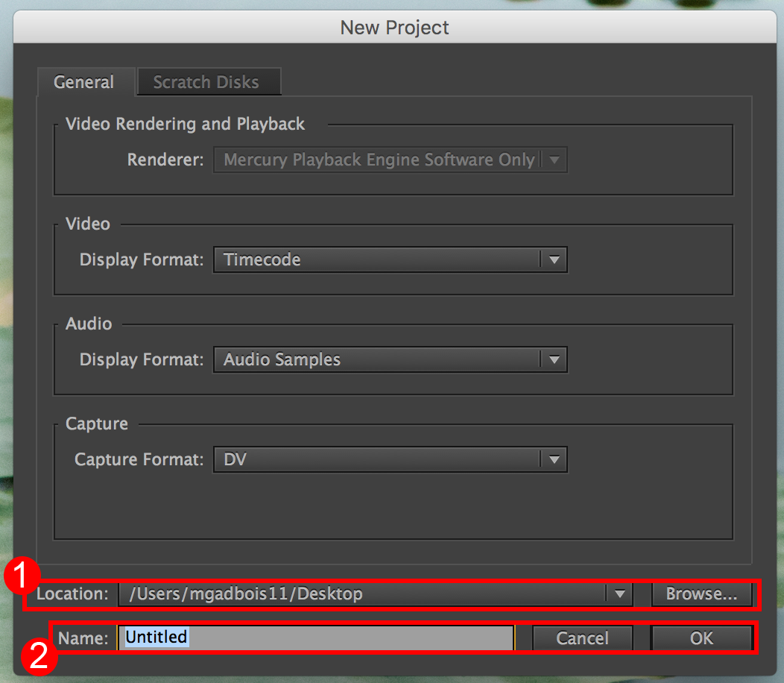This screenshot has width=784, height=683.
Task: Click the arrow icon beside Timecode
Action: point(554,259)
